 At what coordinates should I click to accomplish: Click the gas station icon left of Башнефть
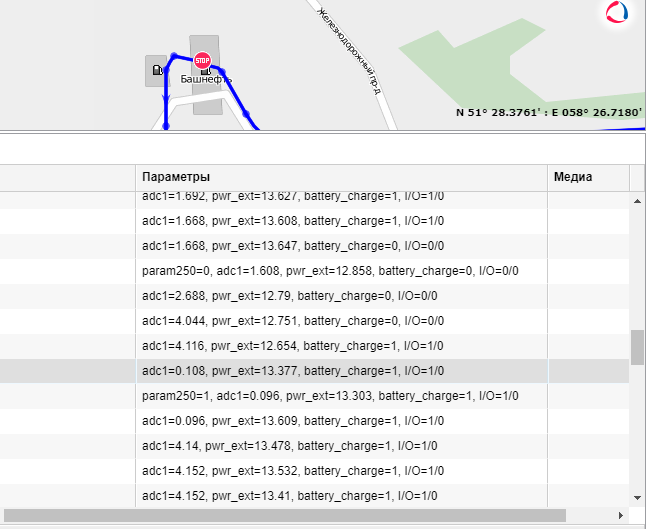(x=157, y=70)
